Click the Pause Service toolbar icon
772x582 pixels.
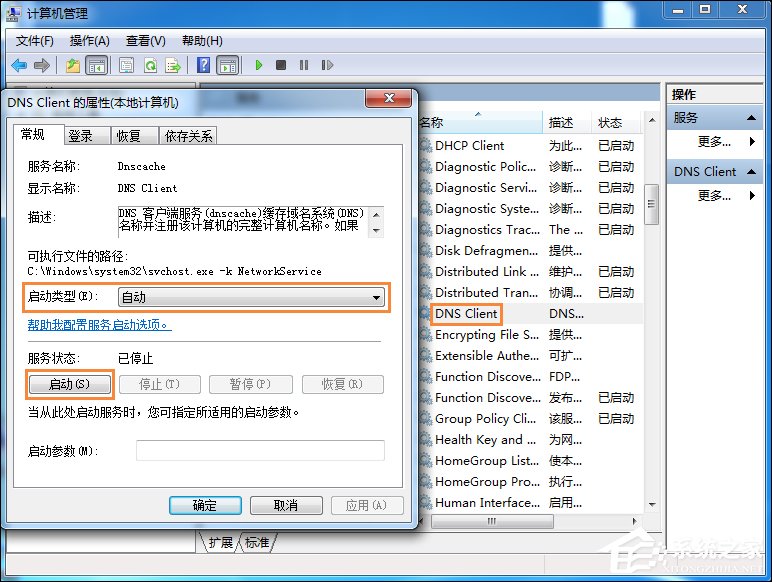pyautogui.click(x=303, y=66)
